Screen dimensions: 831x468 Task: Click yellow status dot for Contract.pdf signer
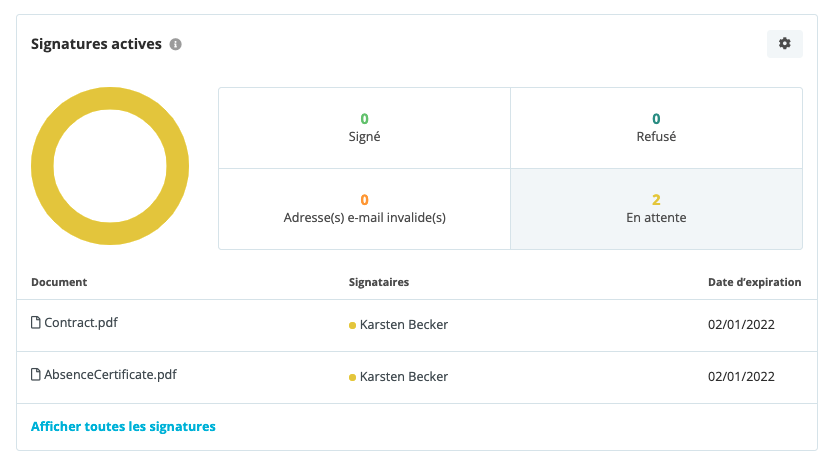[x=352, y=325]
